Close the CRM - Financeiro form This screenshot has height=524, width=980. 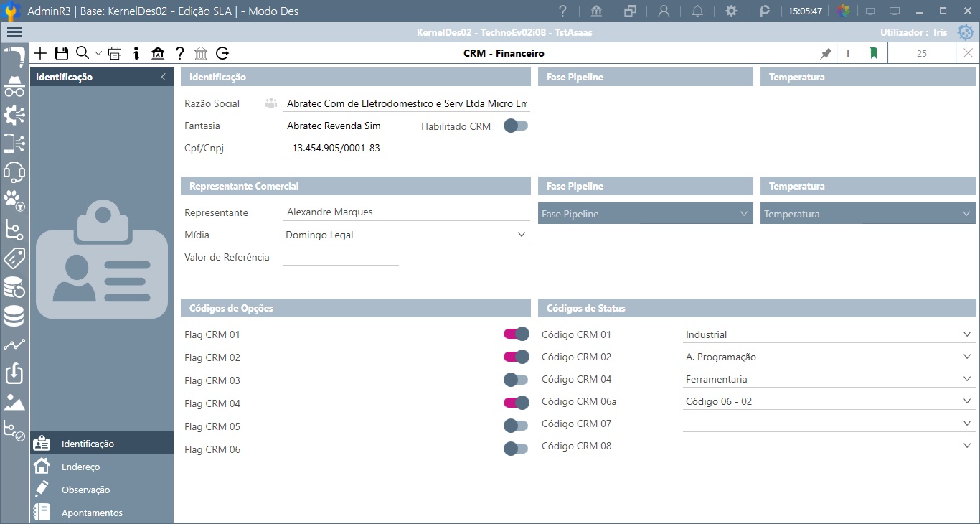click(968, 53)
